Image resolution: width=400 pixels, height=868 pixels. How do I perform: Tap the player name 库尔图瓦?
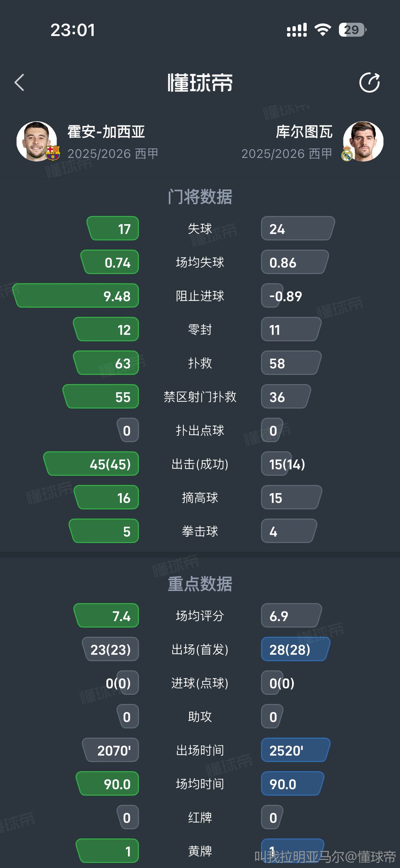point(304,132)
